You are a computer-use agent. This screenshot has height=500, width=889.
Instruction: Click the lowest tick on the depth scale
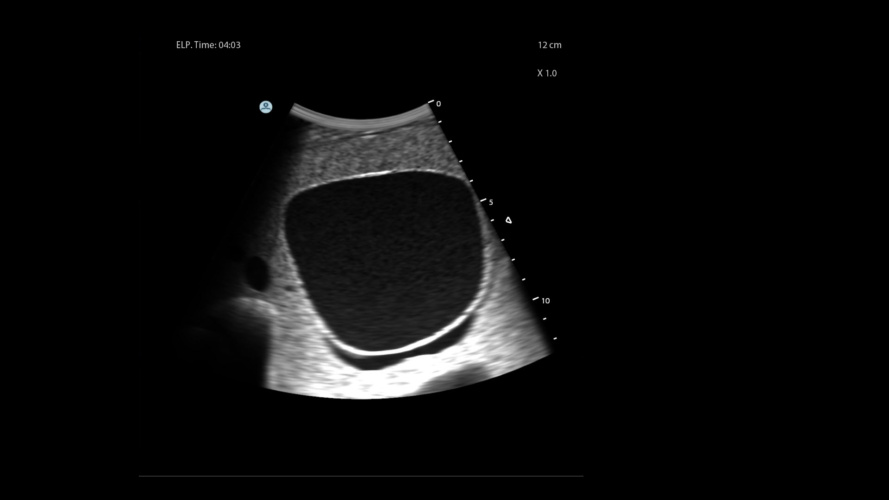[x=555, y=338]
